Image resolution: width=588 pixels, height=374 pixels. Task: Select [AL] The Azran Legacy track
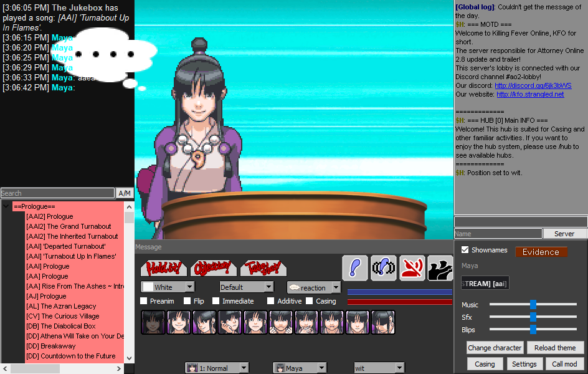pyautogui.click(x=61, y=306)
